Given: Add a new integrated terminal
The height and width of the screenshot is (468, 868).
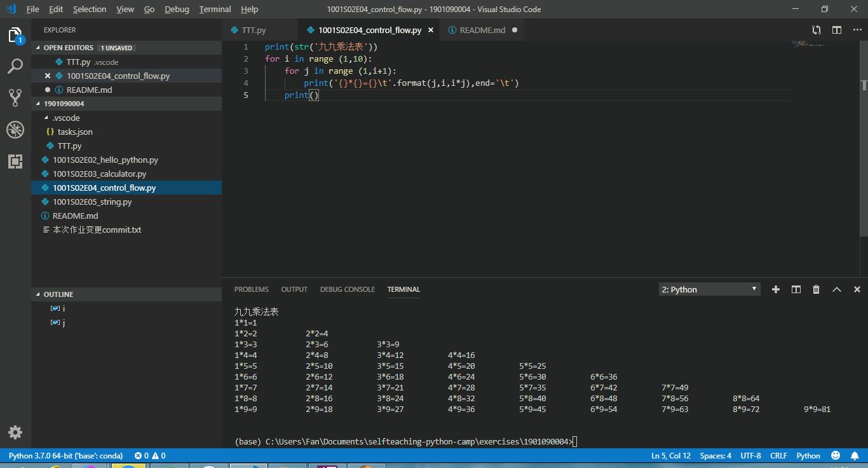Looking at the screenshot, I should pos(775,289).
